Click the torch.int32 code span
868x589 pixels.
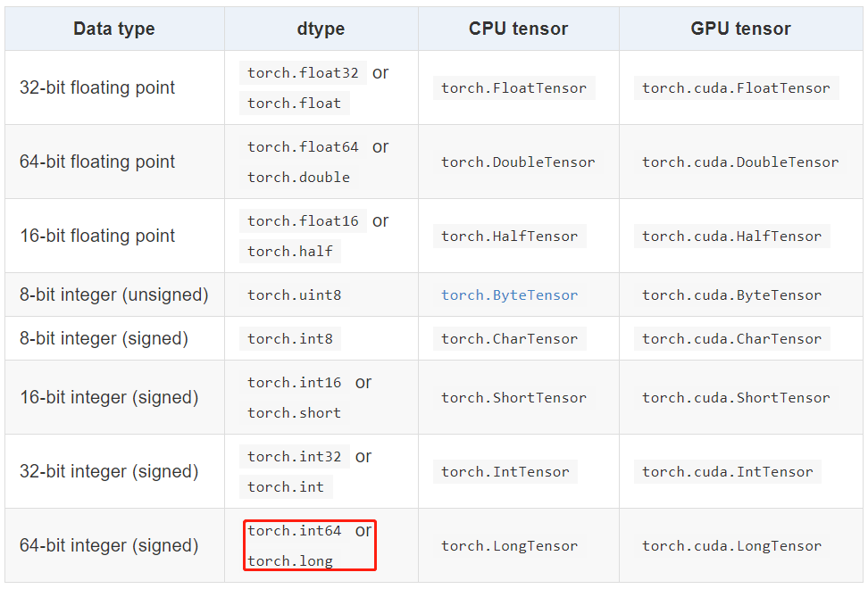(294, 456)
